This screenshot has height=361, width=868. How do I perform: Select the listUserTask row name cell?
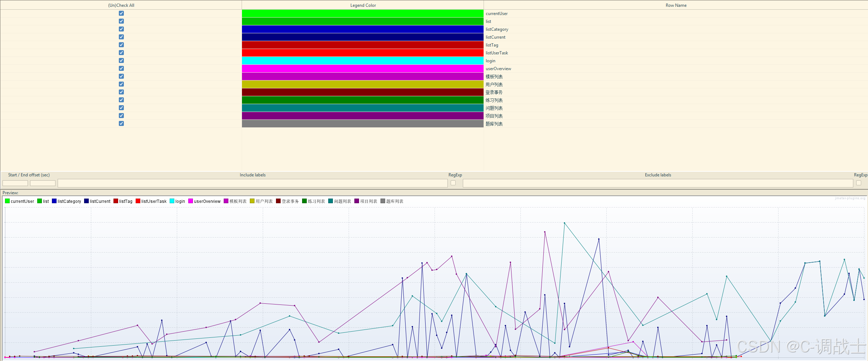click(676, 53)
